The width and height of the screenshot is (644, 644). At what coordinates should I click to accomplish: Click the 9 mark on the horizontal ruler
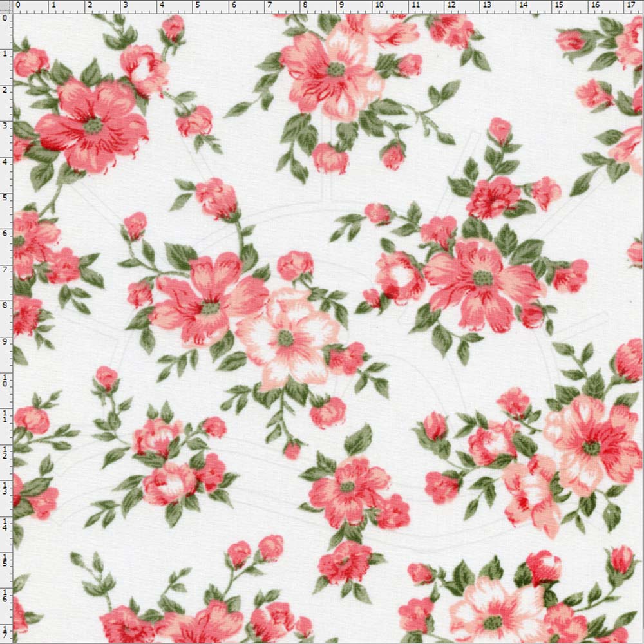(x=341, y=5)
